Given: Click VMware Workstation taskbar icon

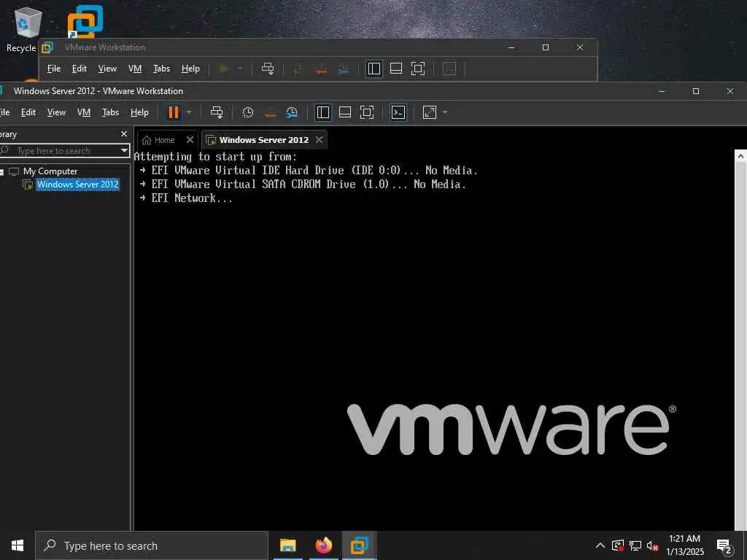Looking at the screenshot, I should pos(360,545).
